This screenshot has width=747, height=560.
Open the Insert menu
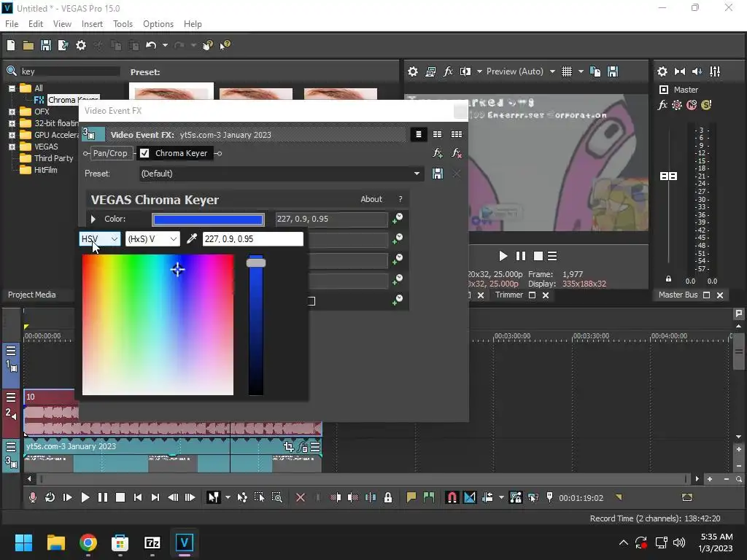click(92, 24)
